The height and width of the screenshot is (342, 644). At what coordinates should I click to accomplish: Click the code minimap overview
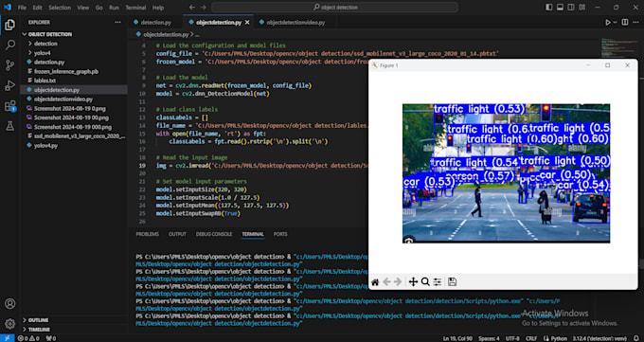(x=620, y=49)
